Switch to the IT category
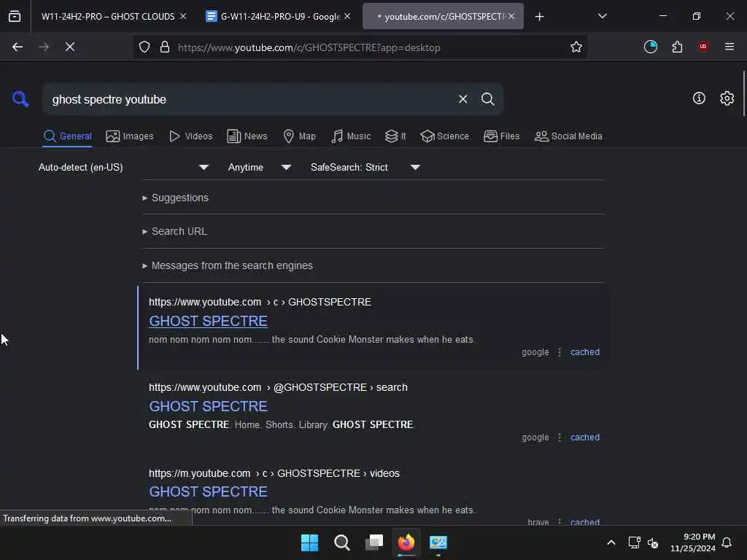The height and width of the screenshot is (560, 747). (395, 136)
